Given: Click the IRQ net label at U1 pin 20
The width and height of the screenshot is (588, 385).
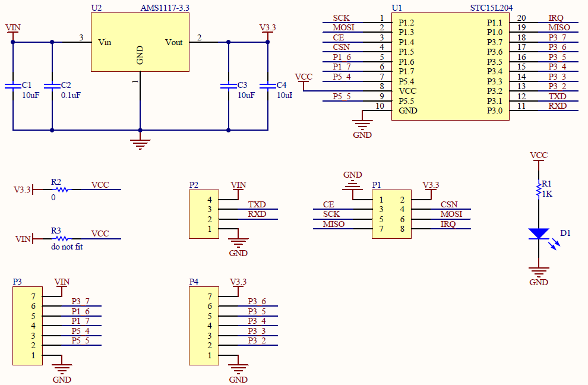Looking at the screenshot, I should 556,18.
